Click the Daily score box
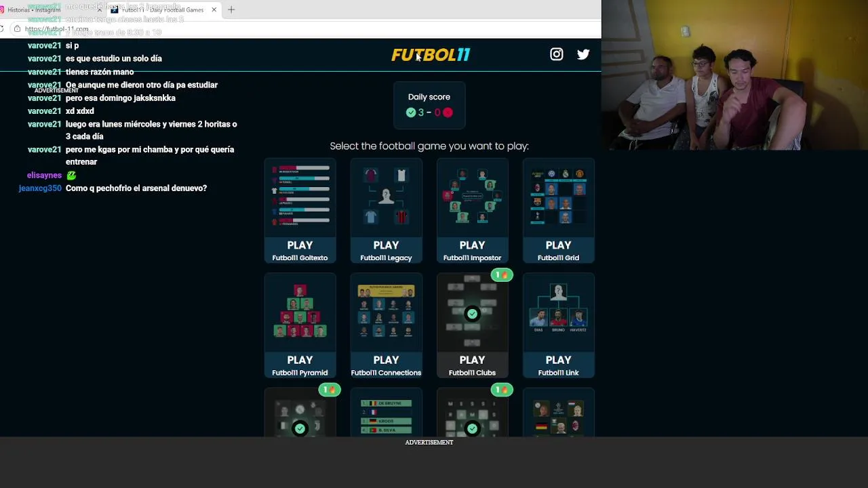 [x=429, y=105]
